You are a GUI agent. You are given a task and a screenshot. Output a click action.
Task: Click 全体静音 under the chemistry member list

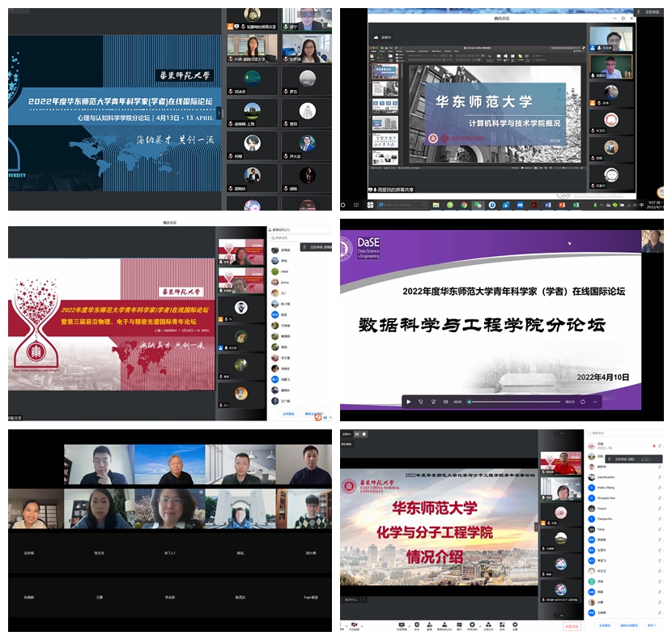coord(604,625)
